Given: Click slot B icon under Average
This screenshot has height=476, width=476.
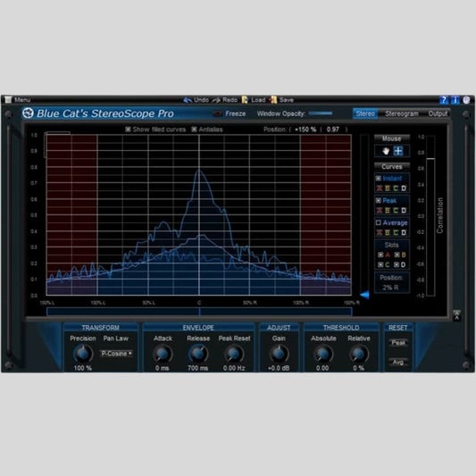Looking at the screenshot, I should pyautogui.click(x=388, y=232).
